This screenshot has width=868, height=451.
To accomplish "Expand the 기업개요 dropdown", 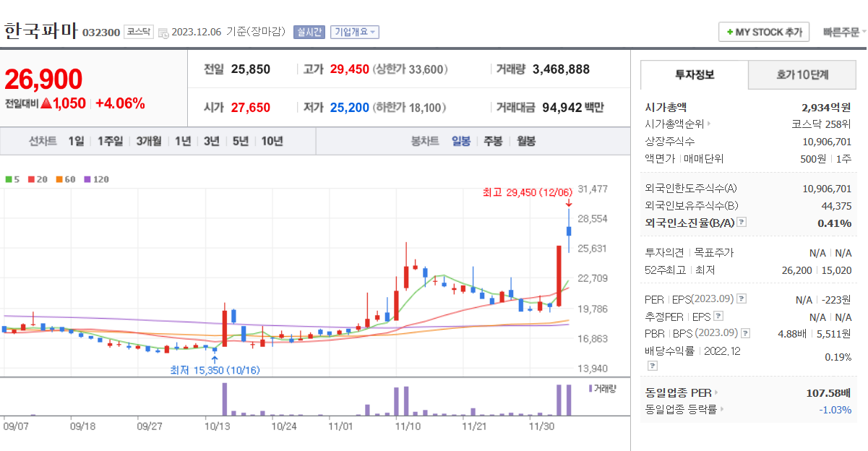I will coord(355,33).
